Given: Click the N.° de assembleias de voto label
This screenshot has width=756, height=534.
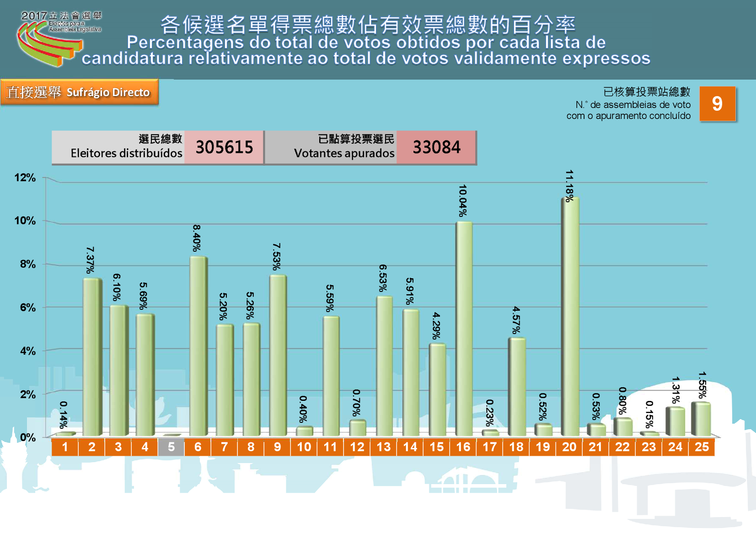Looking at the screenshot, I should click(628, 110).
